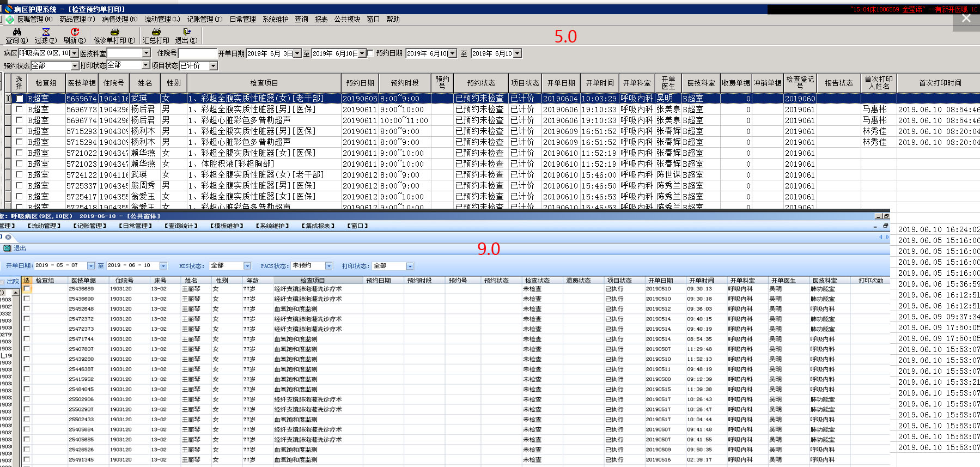Click the 过滤 hourglass filter icon
Viewport: 980px width, 467px height.
[x=46, y=32]
